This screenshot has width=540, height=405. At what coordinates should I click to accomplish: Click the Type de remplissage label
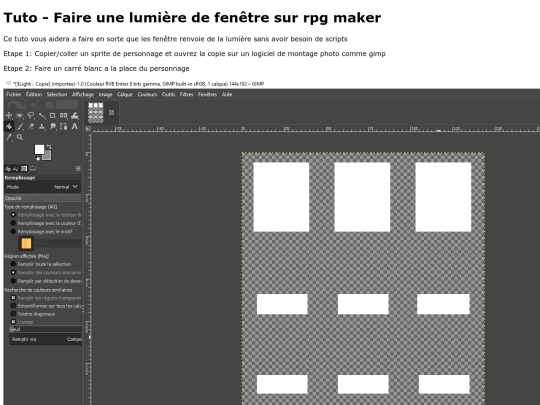tap(31, 207)
